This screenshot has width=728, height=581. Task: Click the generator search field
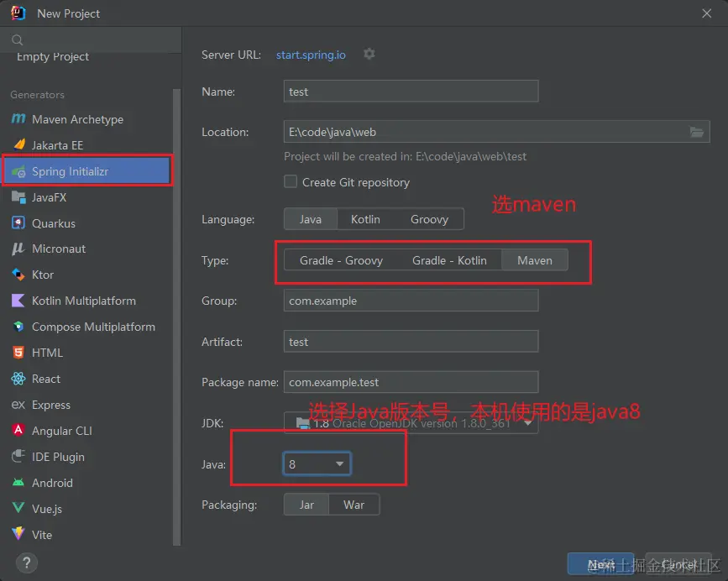pos(91,40)
